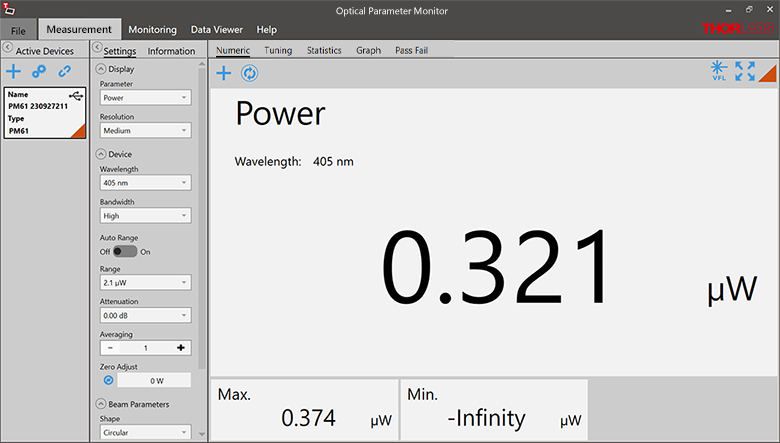Collapse the Display section

click(x=101, y=69)
